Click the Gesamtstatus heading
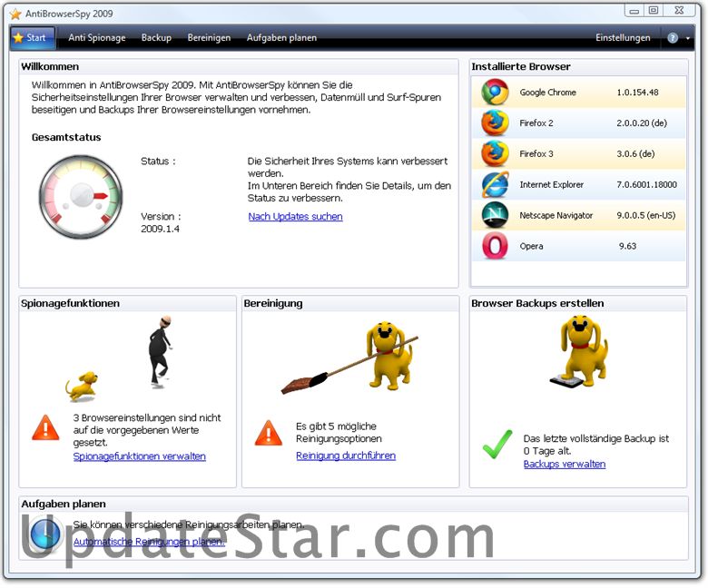This screenshot has height=588, width=708. [66, 138]
